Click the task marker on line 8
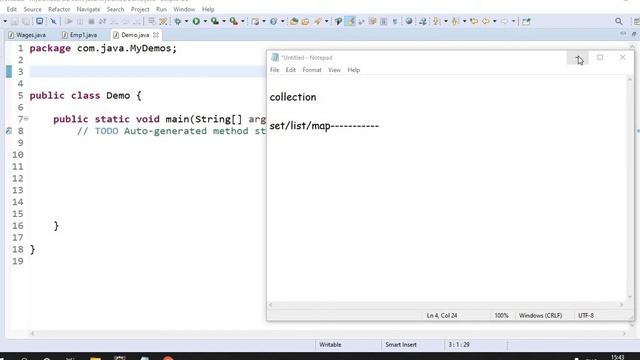640x360 pixels. pos(9,131)
